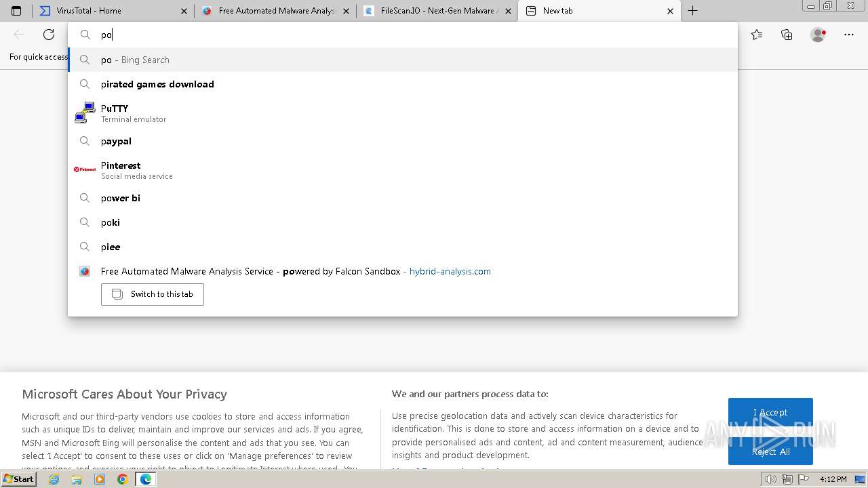The image size is (868, 488).
Task: Open Windows Media Player taskbar icon
Action: (100, 479)
